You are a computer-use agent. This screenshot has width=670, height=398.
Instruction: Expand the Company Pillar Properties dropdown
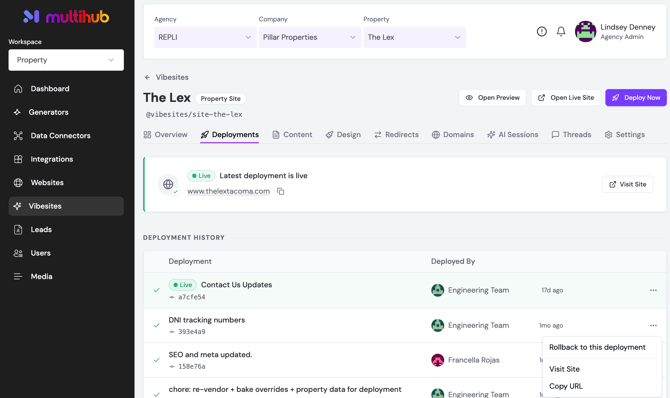coord(310,37)
